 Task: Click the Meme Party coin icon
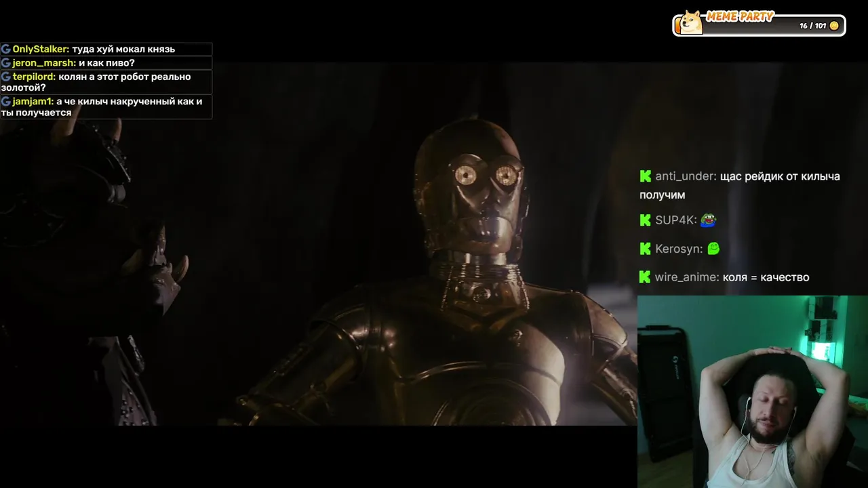[834, 26]
